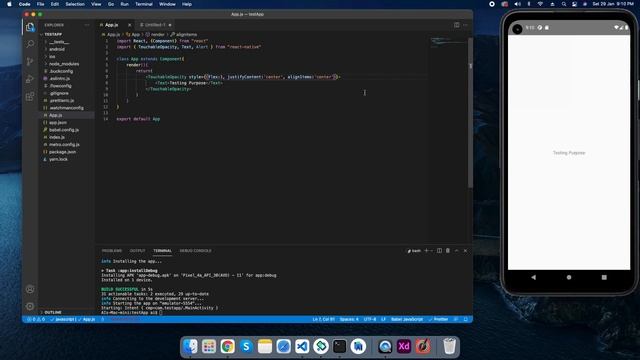Click the Explorer more actions ellipsis
This screenshot has height=360, width=640.
pyautogui.click(x=87, y=25)
